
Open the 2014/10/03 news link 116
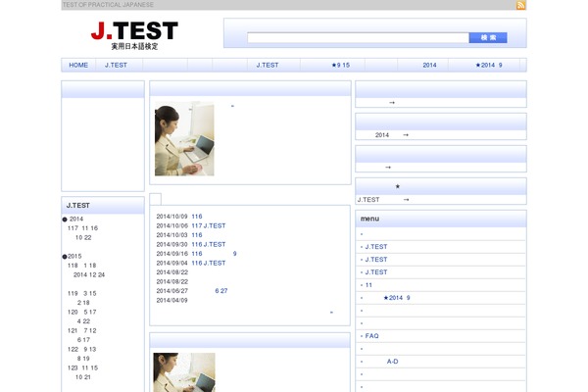point(197,235)
